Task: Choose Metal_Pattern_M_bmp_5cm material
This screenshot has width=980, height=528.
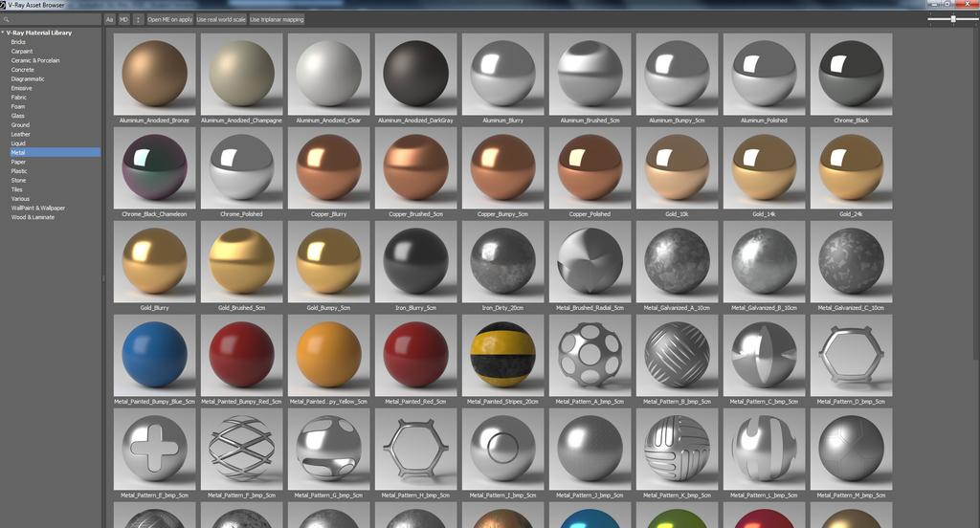Action: 851,450
